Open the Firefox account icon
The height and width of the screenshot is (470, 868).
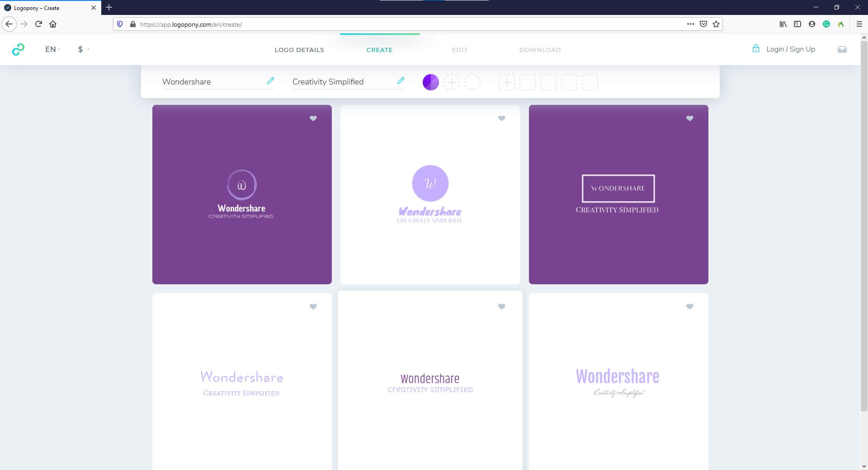[812, 24]
